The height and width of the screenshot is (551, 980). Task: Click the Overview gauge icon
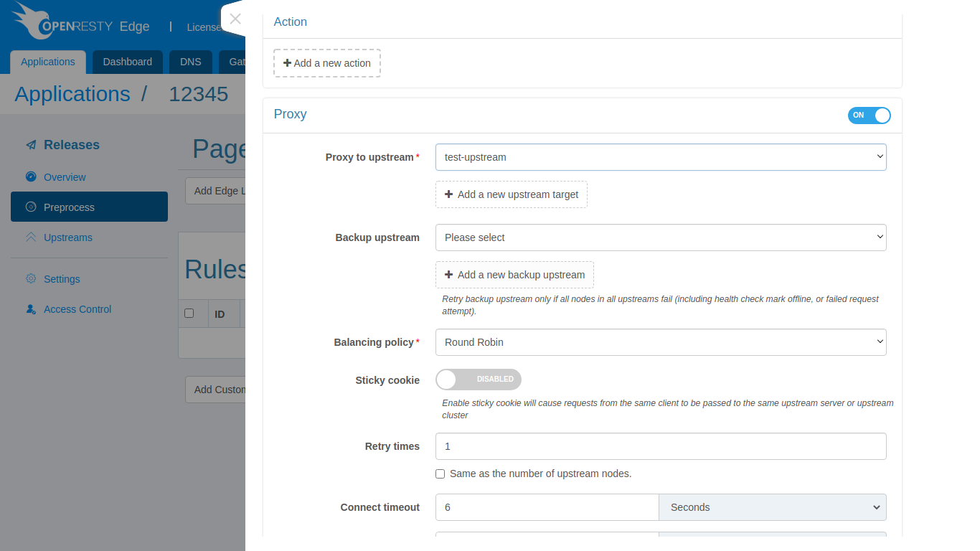click(x=31, y=176)
